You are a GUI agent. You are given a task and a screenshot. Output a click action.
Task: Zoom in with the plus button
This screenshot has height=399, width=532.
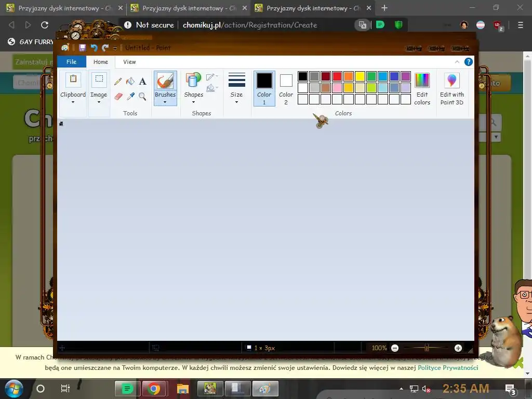(458, 348)
